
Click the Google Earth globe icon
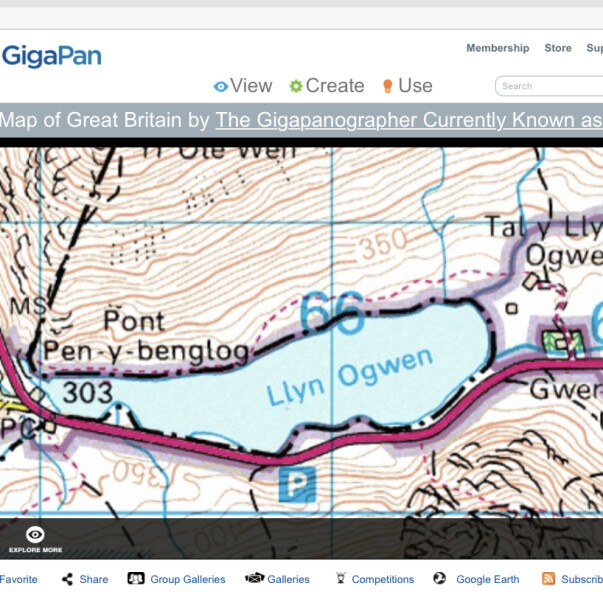point(440,578)
